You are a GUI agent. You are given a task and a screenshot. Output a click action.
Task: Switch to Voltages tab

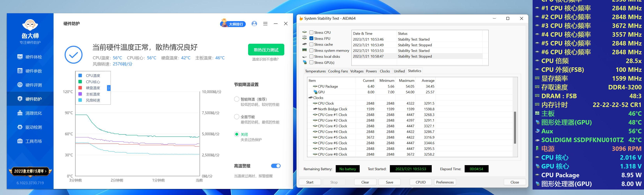[357, 71]
